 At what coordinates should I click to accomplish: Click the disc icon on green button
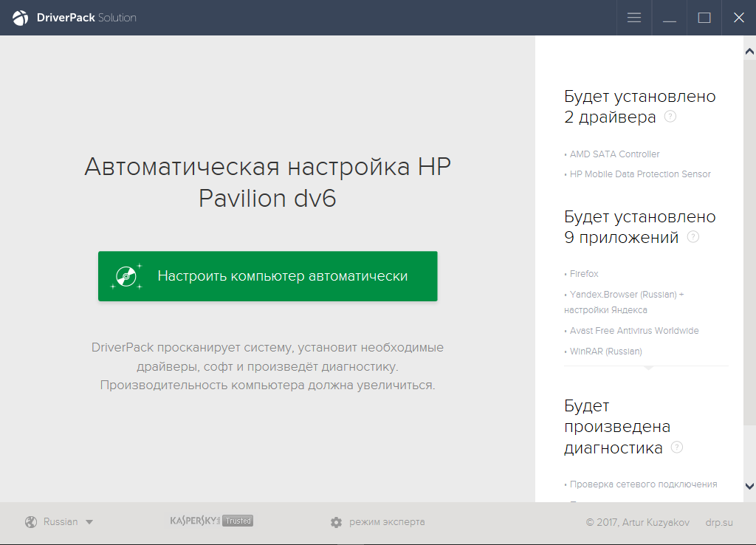click(x=126, y=276)
